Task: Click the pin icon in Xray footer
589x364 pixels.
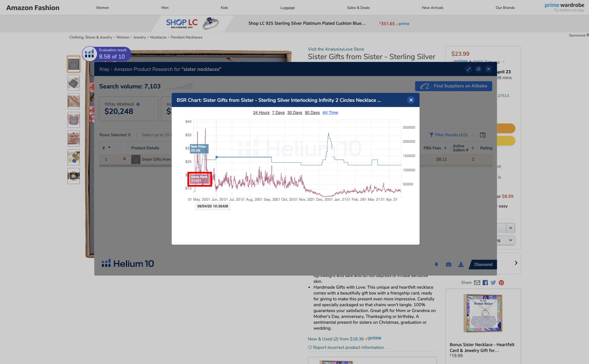Action: 436,265
